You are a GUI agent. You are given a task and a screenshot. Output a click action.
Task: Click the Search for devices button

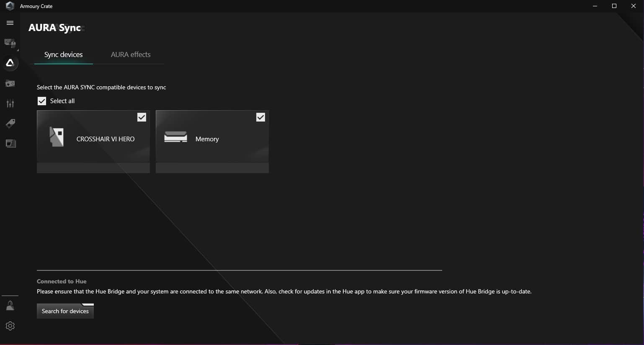pyautogui.click(x=65, y=311)
